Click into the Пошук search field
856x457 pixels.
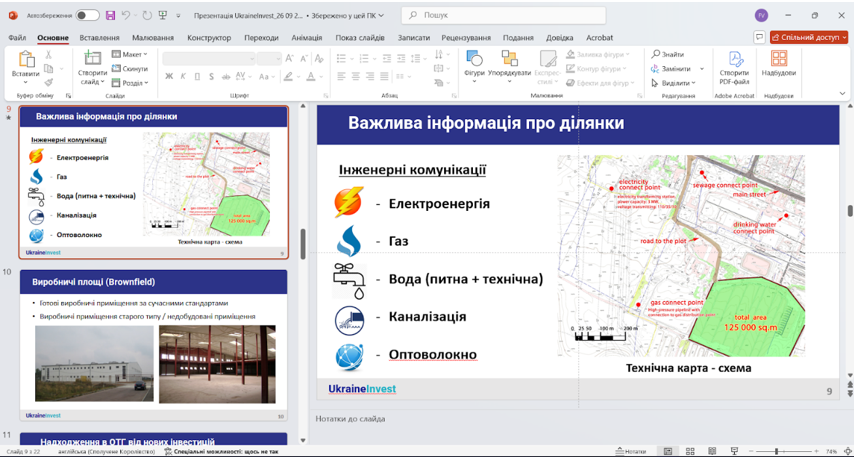click(x=503, y=15)
